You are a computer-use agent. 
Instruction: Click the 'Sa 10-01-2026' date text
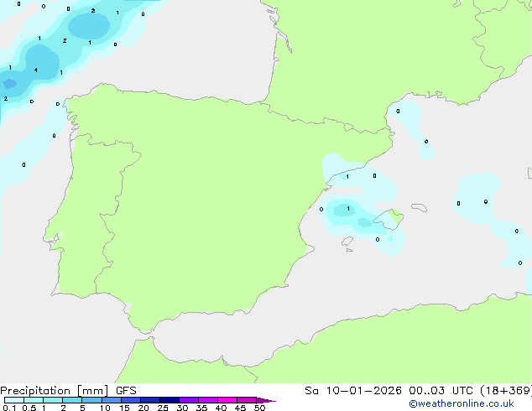point(353,391)
